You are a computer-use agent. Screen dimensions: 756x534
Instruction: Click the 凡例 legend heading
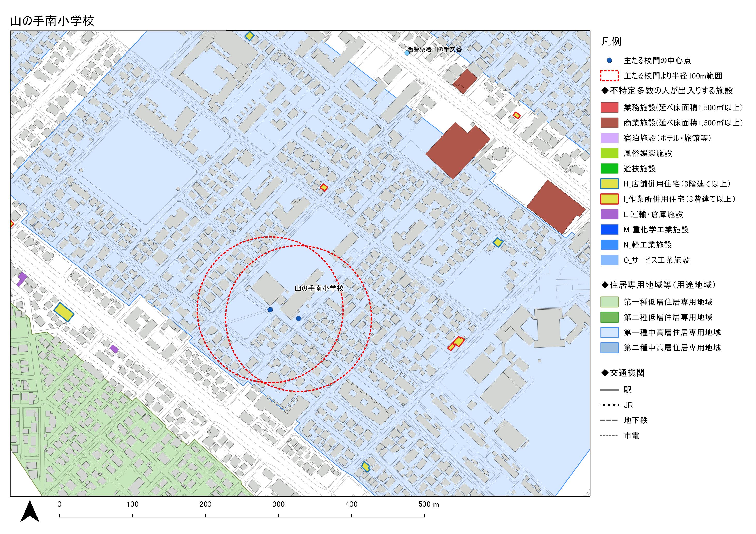[611, 42]
